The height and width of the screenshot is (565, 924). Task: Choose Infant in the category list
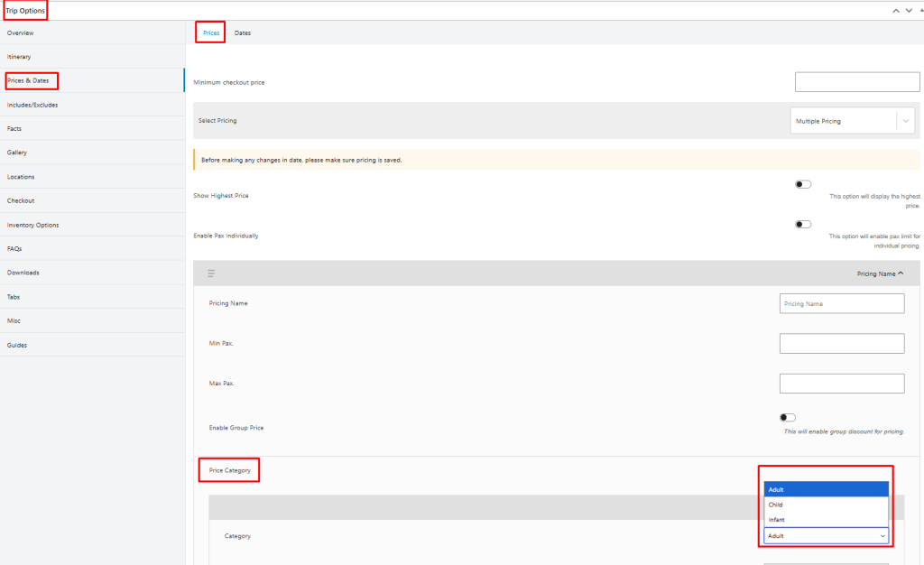coord(827,520)
